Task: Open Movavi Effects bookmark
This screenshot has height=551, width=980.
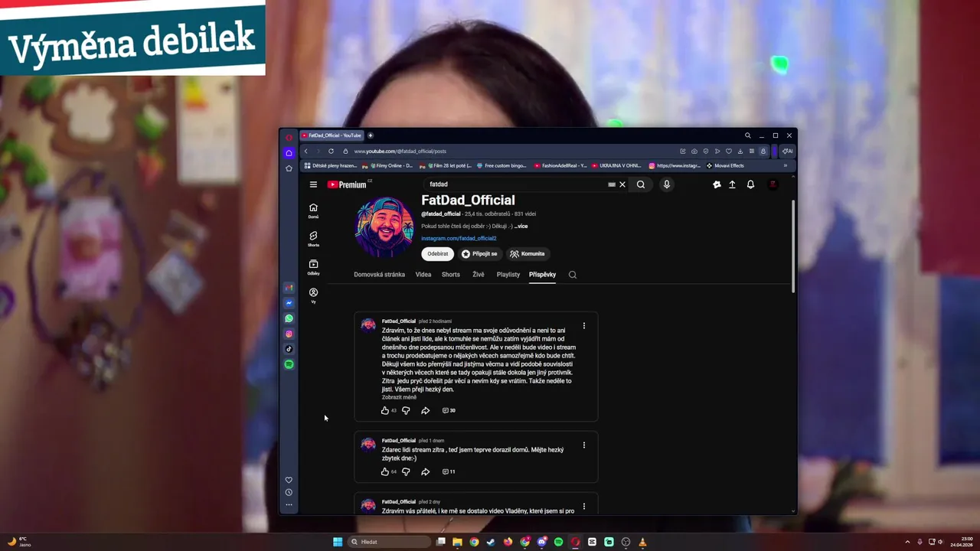Action: (725, 165)
